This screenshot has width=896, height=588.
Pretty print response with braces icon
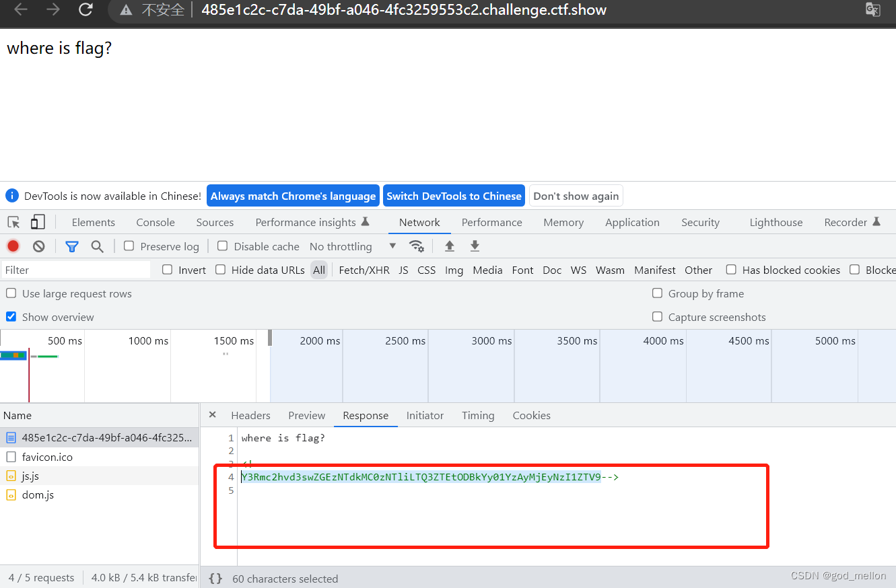(x=215, y=578)
